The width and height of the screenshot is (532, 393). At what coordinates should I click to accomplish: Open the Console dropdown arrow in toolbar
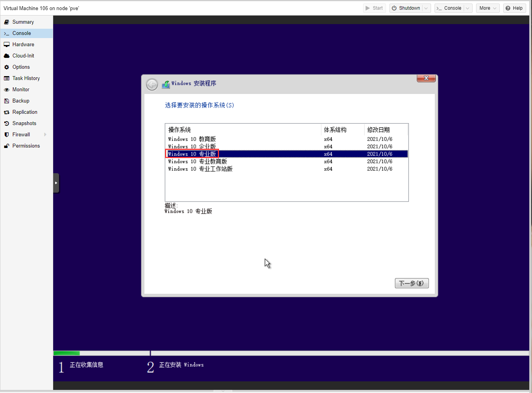coord(468,8)
